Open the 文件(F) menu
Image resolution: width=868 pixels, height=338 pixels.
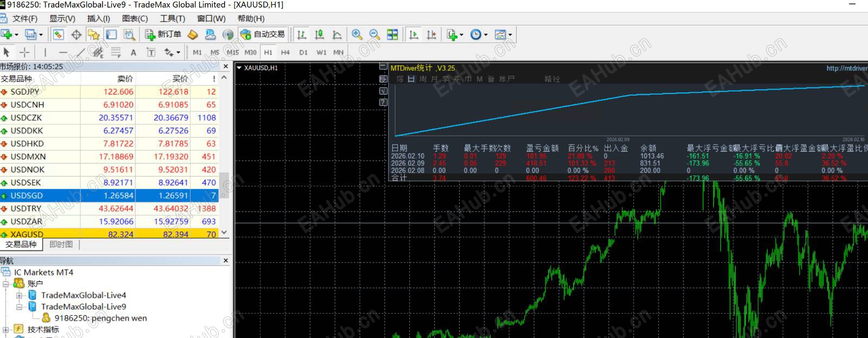[25, 18]
